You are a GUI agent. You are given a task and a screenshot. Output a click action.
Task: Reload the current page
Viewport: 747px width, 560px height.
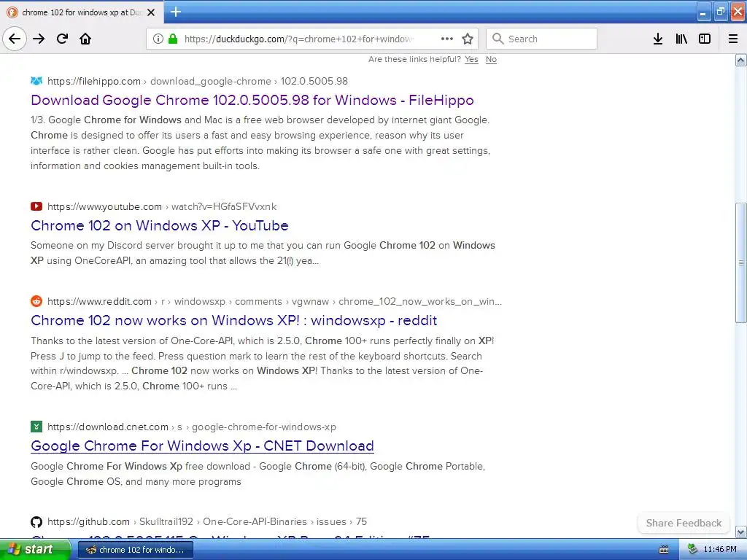point(62,39)
